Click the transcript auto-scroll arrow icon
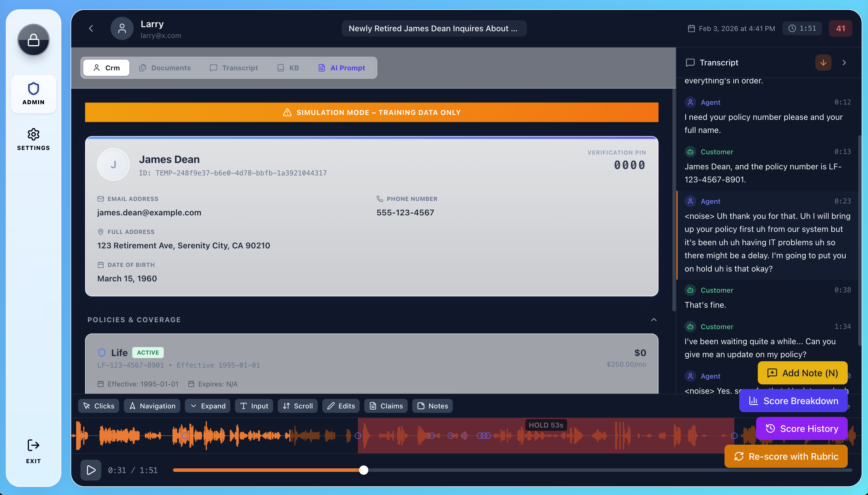The height and width of the screenshot is (495, 868). [823, 62]
